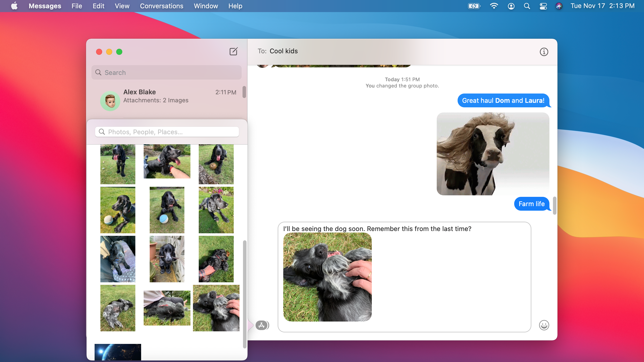This screenshot has width=644, height=362.
Task: Select photo of dog being scratched on the neck
Action: click(216, 308)
